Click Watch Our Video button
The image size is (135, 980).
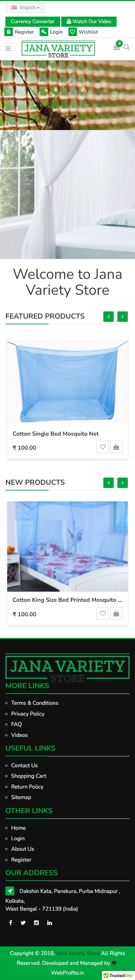point(89,22)
